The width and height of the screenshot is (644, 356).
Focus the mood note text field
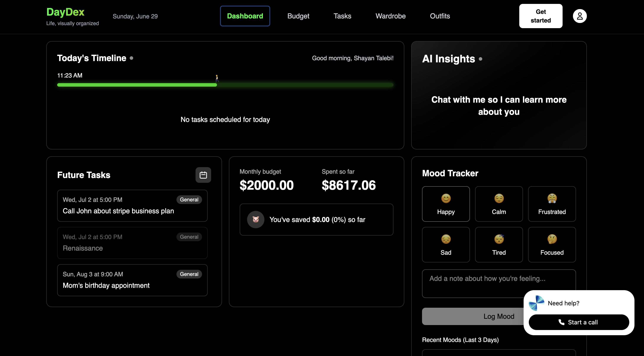472,283
